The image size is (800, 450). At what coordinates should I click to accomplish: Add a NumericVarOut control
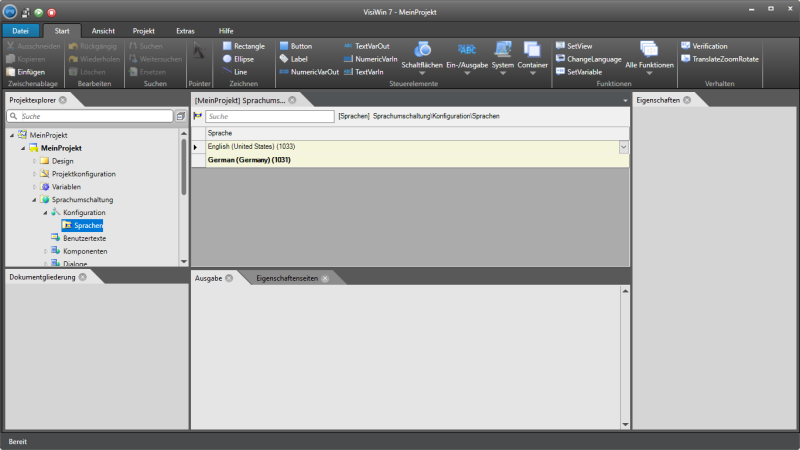click(309, 72)
